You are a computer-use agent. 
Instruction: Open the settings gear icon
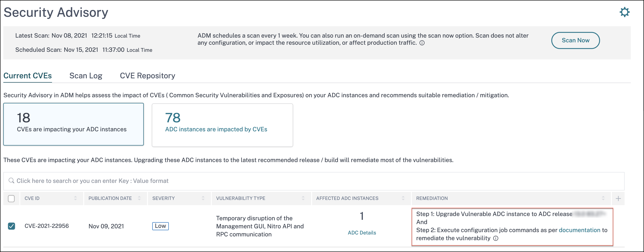pyautogui.click(x=625, y=12)
